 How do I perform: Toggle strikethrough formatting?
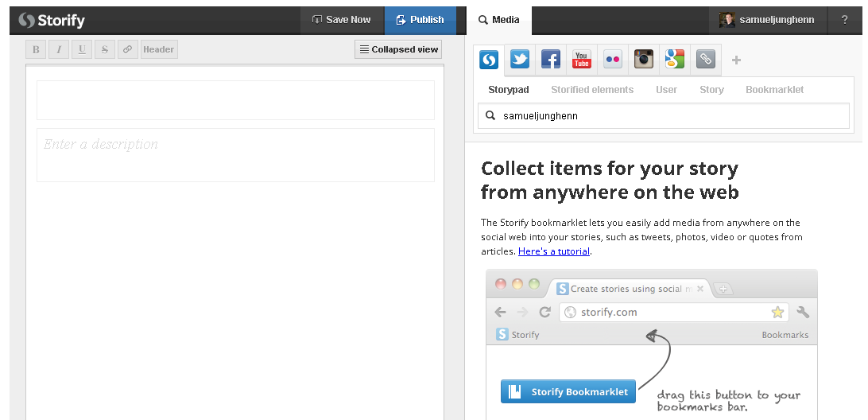105,49
